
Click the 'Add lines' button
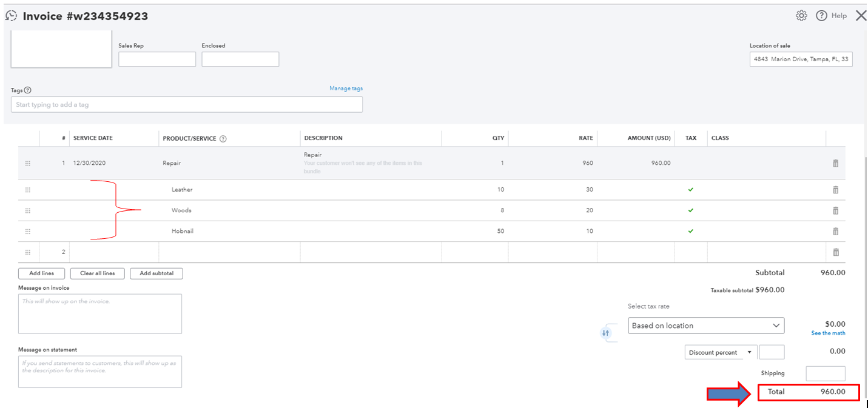click(41, 273)
